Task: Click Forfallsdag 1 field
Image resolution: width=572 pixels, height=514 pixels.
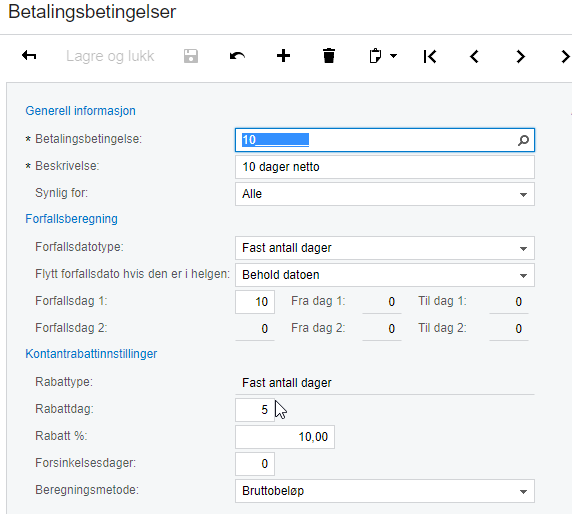Action: (x=255, y=302)
